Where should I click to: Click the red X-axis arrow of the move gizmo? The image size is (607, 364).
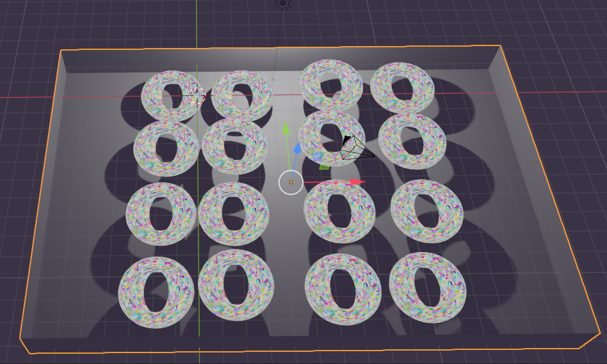tap(357, 182)
